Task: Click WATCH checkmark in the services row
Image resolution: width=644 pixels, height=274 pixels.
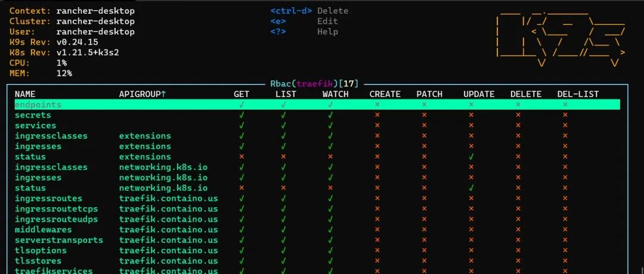Action: (330, 126)
